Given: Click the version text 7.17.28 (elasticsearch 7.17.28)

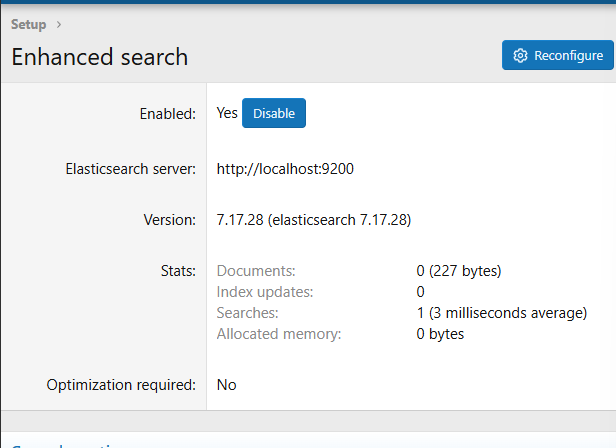Looking at the screenshot, I should point(314,220).
